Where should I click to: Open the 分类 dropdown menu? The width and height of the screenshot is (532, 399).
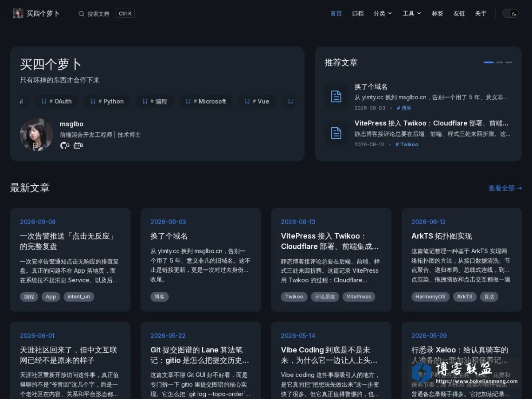click(383, 14)
